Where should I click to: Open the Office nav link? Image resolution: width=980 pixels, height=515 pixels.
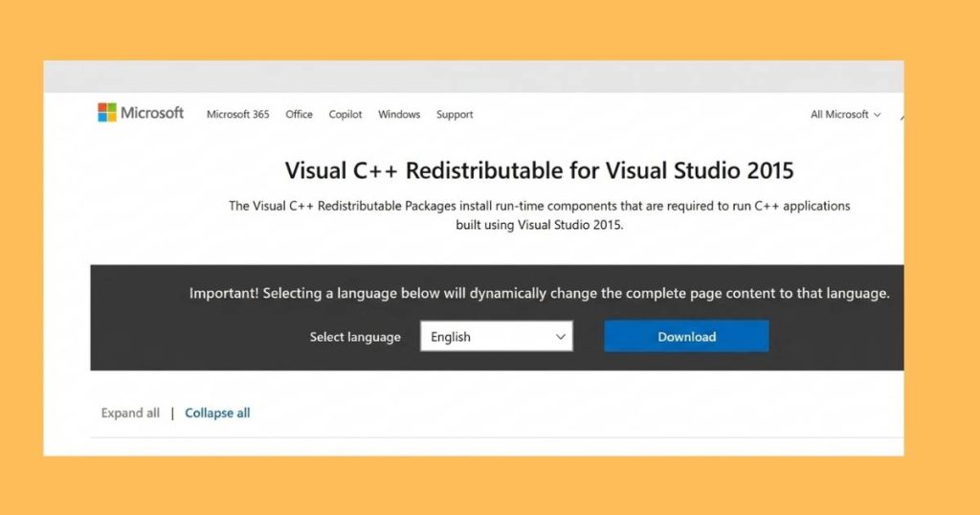click(x=299, y=114)
